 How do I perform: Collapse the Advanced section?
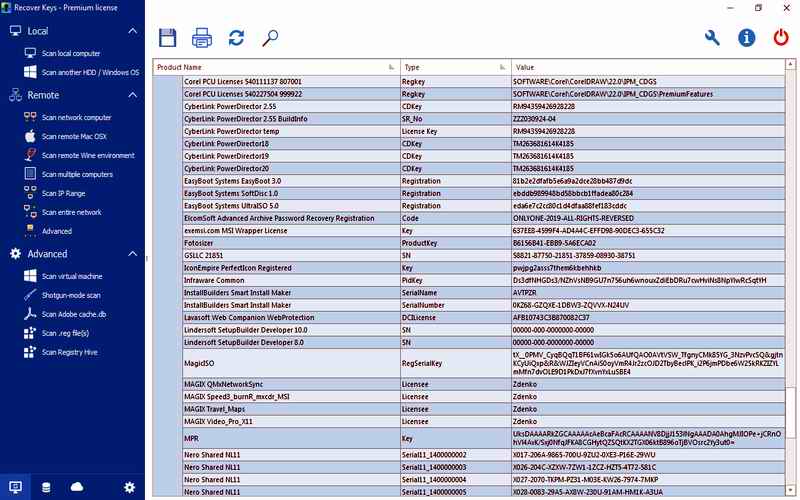(132, 254)
